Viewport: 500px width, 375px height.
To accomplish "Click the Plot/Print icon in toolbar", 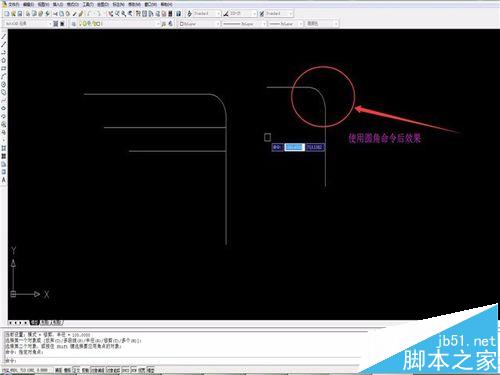I will (x=28, y=14).
